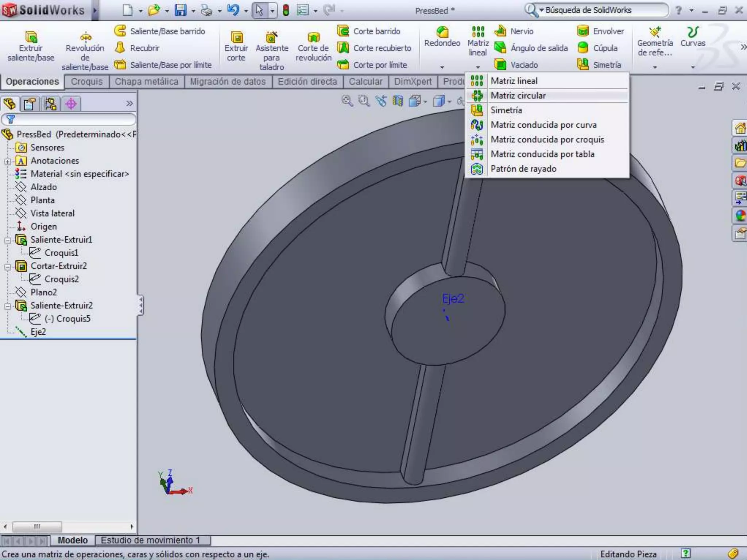Click the Nervio rib tool
Viewport: 747px width, 560px height.
pyautogui.click(x=500, y=31)
